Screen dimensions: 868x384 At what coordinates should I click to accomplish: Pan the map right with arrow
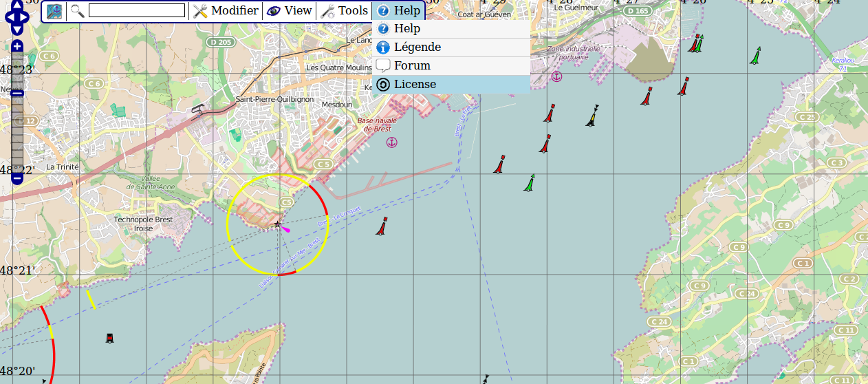(x=28, y=18)
